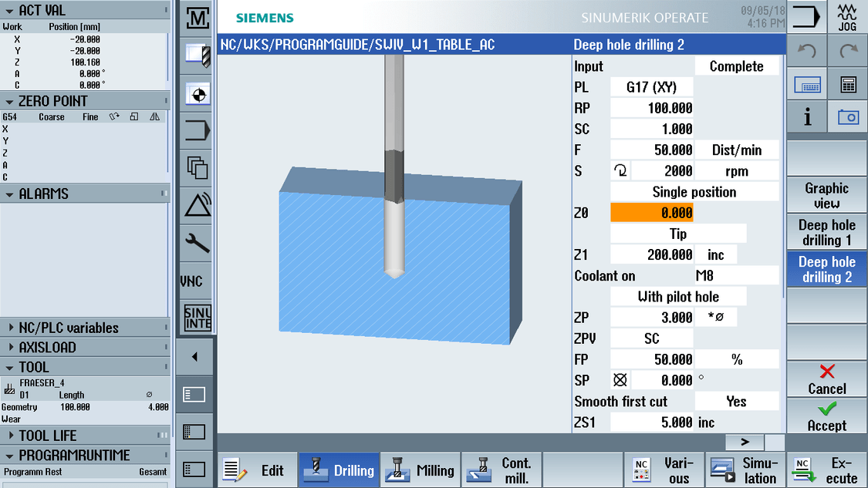
Task: Click the S spindle speed field
Action: (662, 171)
